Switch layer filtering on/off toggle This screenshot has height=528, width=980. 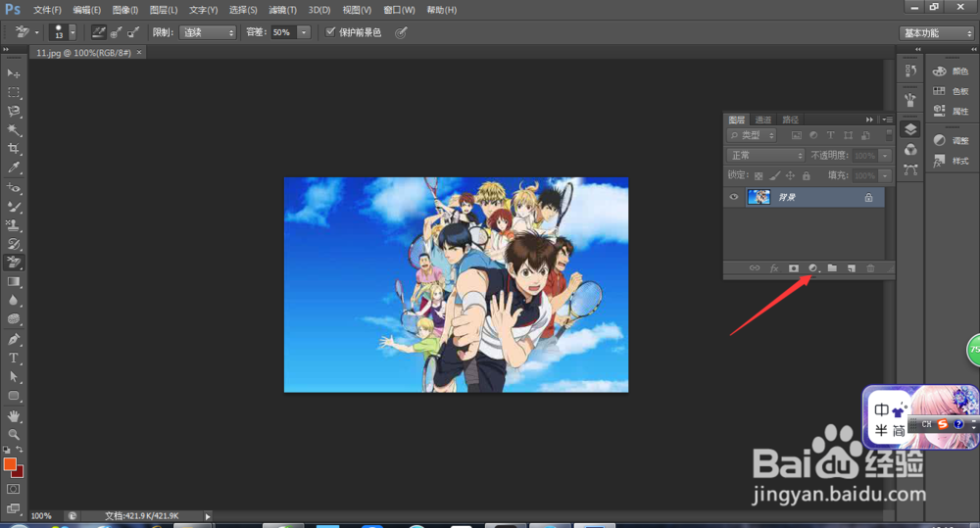click(890, 135)
